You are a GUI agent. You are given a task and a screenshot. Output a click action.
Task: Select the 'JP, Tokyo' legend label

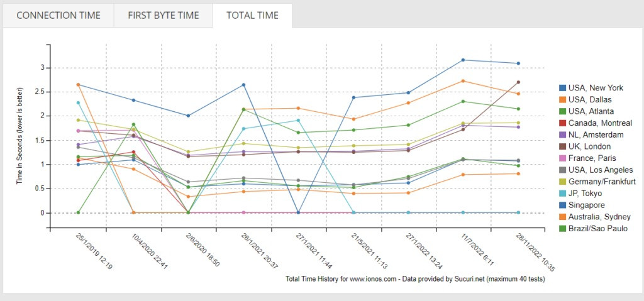[586, 194]
